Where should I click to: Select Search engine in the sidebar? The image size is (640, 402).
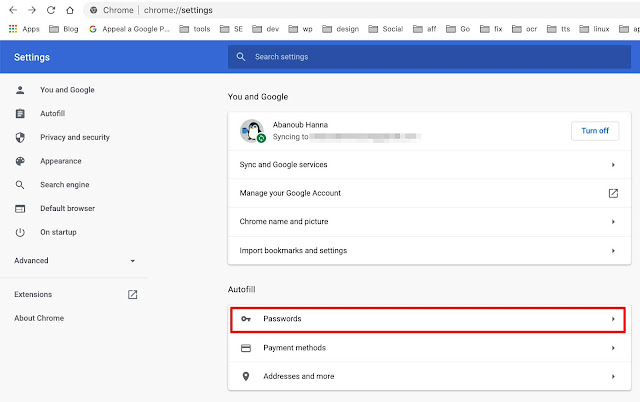66,185
